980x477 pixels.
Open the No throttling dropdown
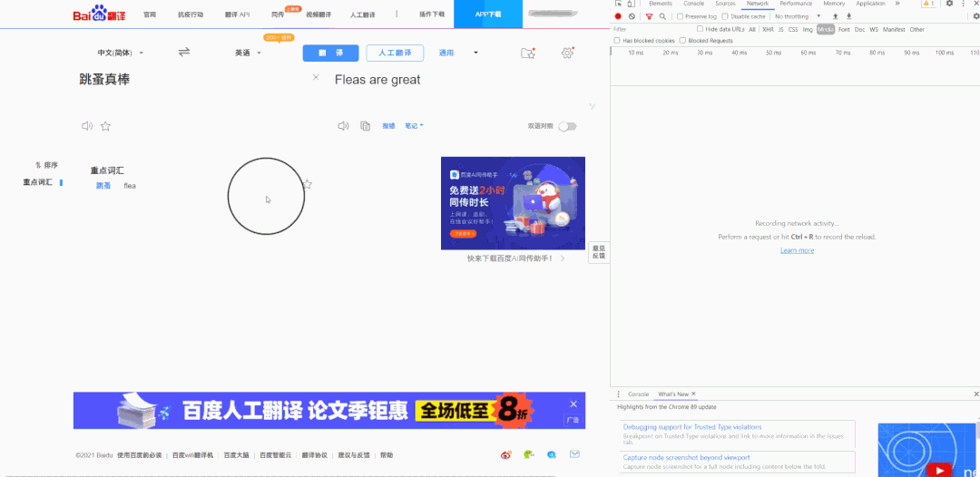tap(799, 16)
